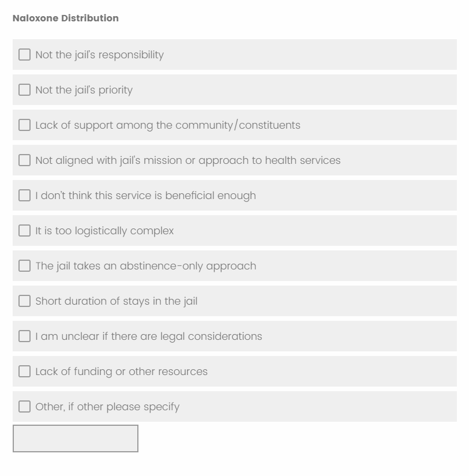The image size is (469, 476).
Task: Click the 'Short duration of stays in the jail' label
Action: [x=116, y=301]
